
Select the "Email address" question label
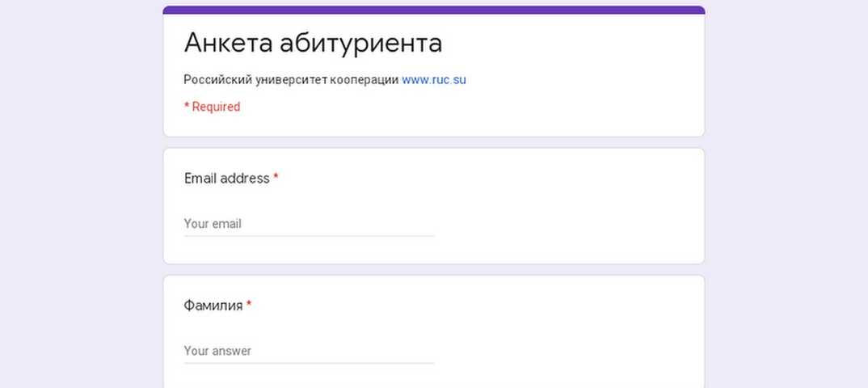(x=226, y=179)
